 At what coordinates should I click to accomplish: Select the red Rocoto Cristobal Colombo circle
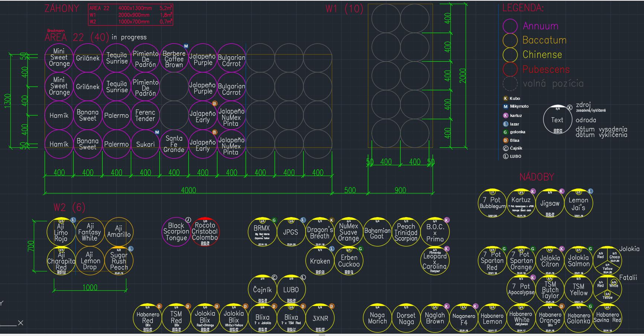[x=205, y=232]
